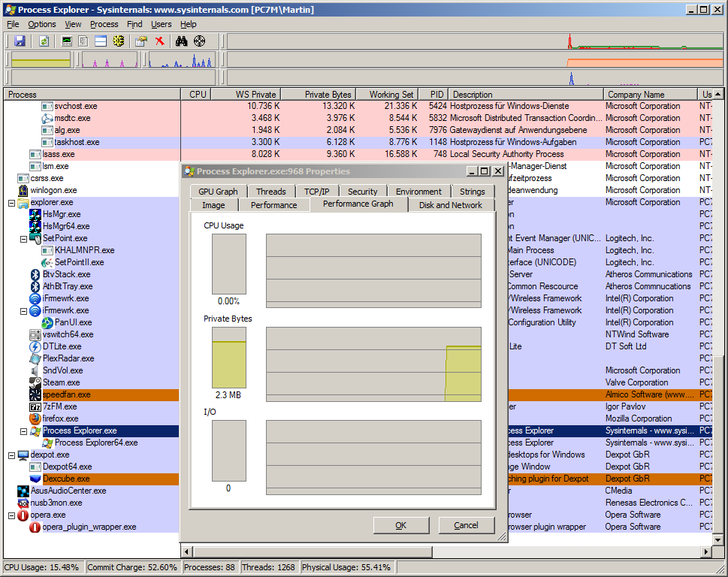Click the AsusAudioCenter.exe icon
Image resolution: width=728 pixels, height=577 pixels.
pyautogui.click(x=23, y=491)
